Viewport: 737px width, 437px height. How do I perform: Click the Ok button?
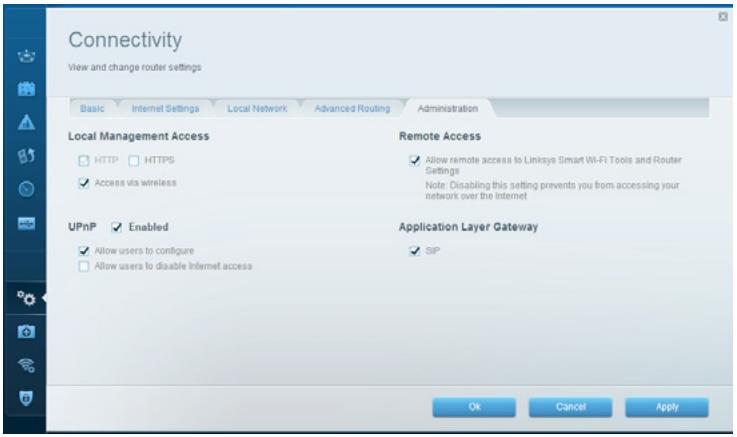[474, 407]
